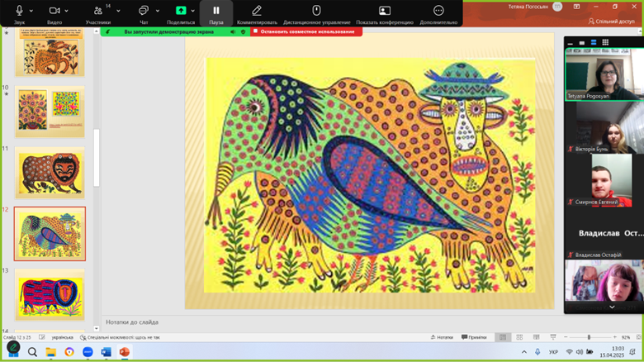Click the spell-check icon in status bar
Image resolution: width=644 pixels, height=362 pixels.
(x=42, y=337)
